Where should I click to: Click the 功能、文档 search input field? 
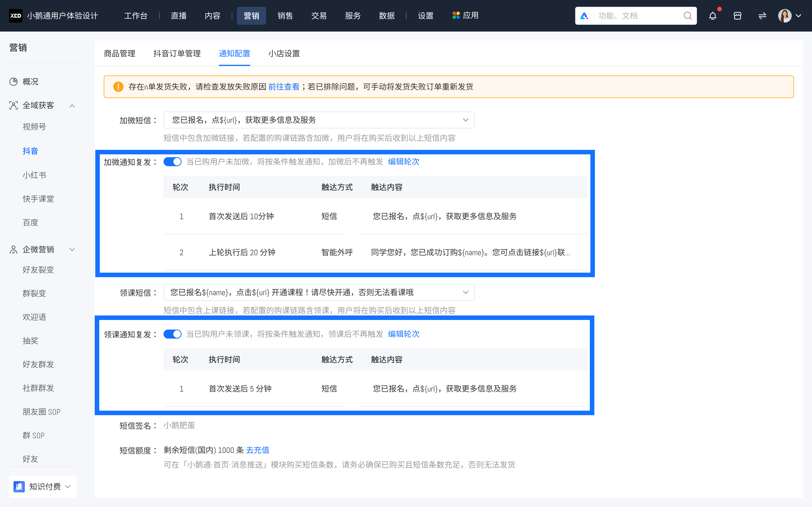pyautogui.click(x=631, y=15)
